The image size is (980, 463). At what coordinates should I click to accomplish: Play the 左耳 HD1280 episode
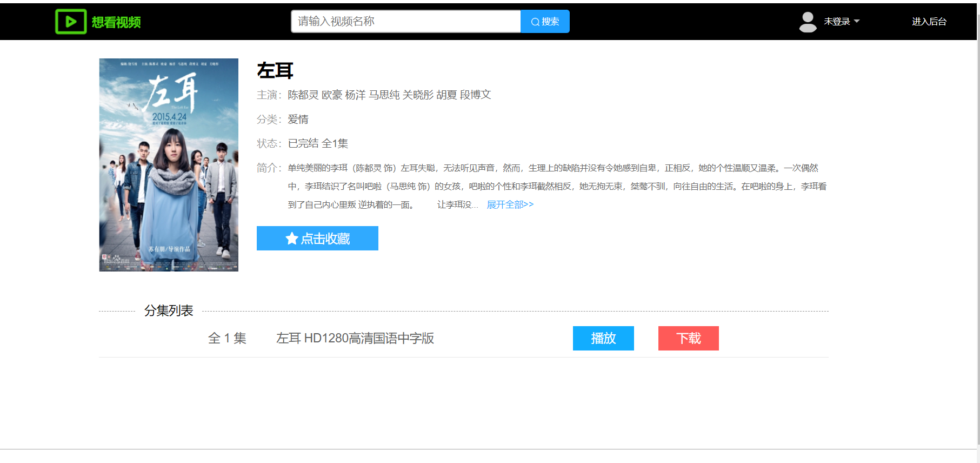click(603, 338)
